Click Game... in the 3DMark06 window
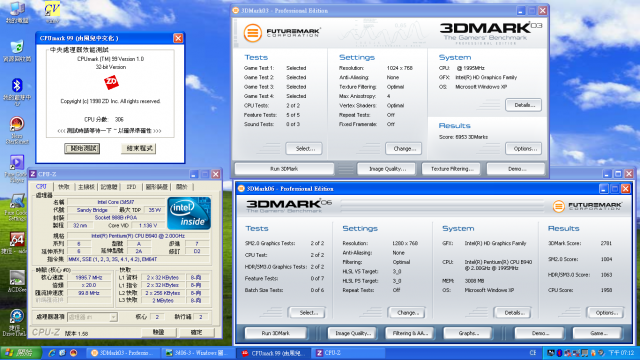The width and height of the screenshot is (640, 360). [x=598, y=333]
